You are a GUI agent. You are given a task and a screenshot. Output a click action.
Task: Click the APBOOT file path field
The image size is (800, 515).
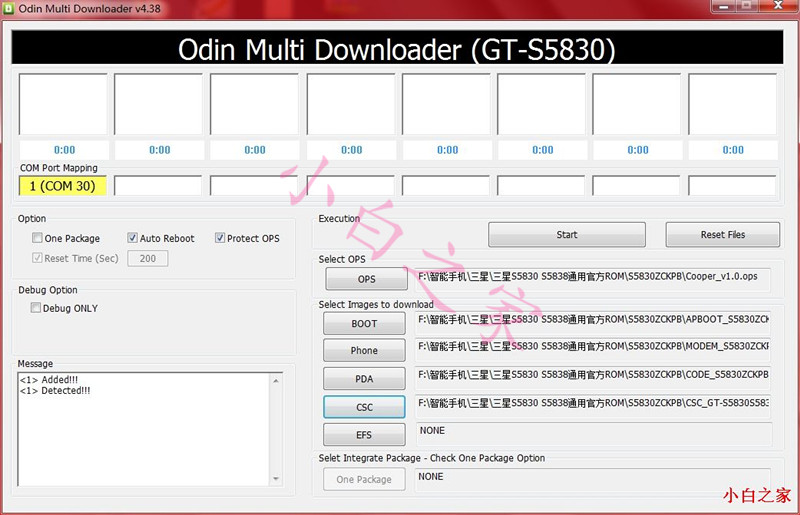(592, 323)
